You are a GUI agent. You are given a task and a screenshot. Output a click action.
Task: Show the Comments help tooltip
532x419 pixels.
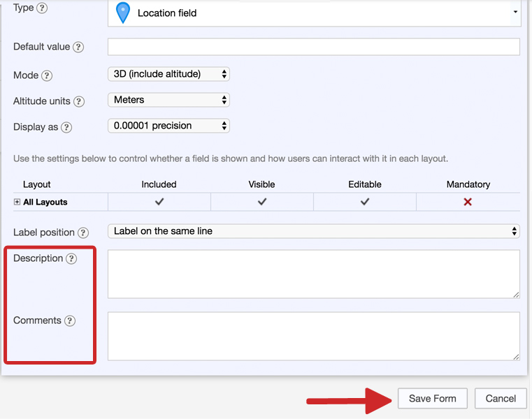point(70,321)
